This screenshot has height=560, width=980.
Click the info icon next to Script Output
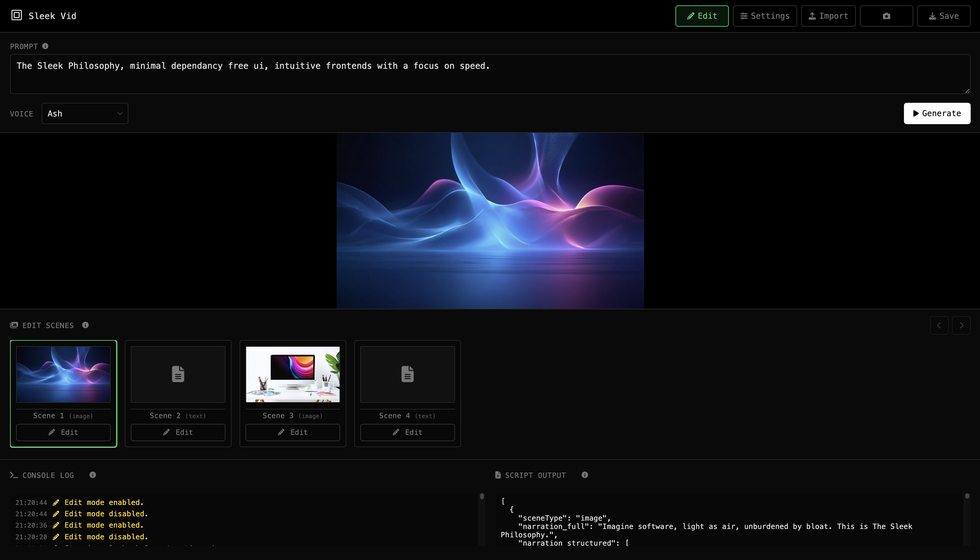click(x=584, y=475)
